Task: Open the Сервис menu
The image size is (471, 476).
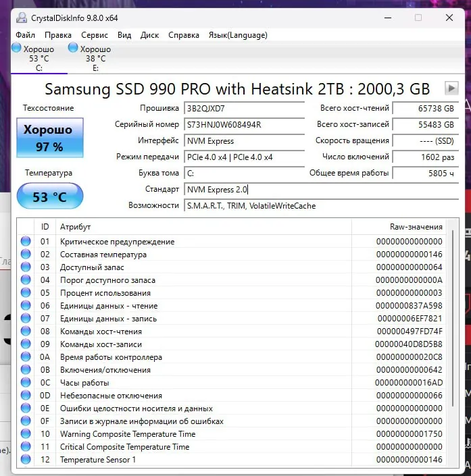Action: click(95, 35)
